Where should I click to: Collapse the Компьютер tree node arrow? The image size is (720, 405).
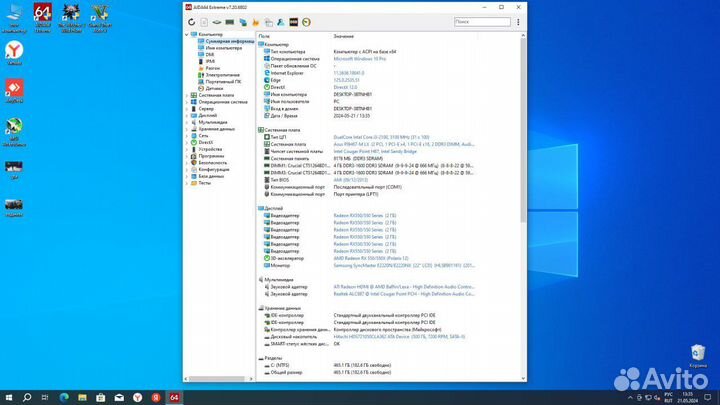(x=187, y=34)
